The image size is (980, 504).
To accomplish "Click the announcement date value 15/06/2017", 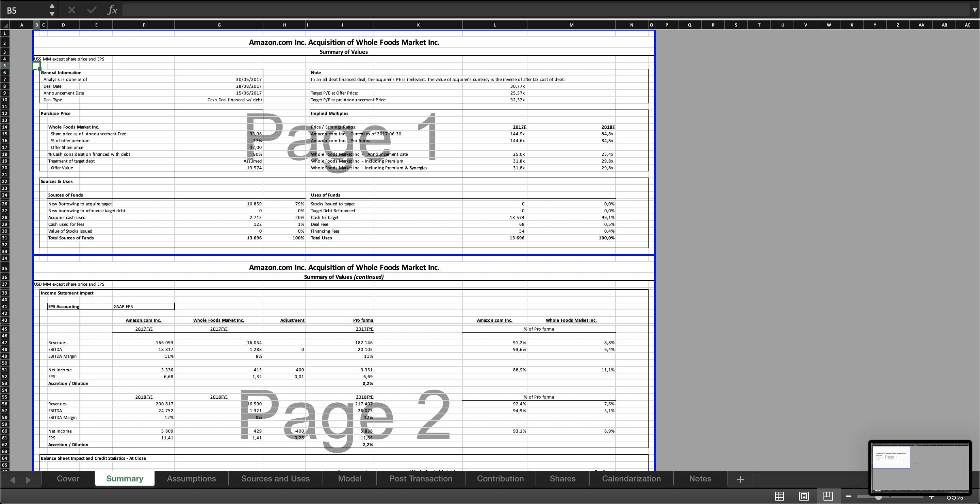I will click(x=219, y=93).
